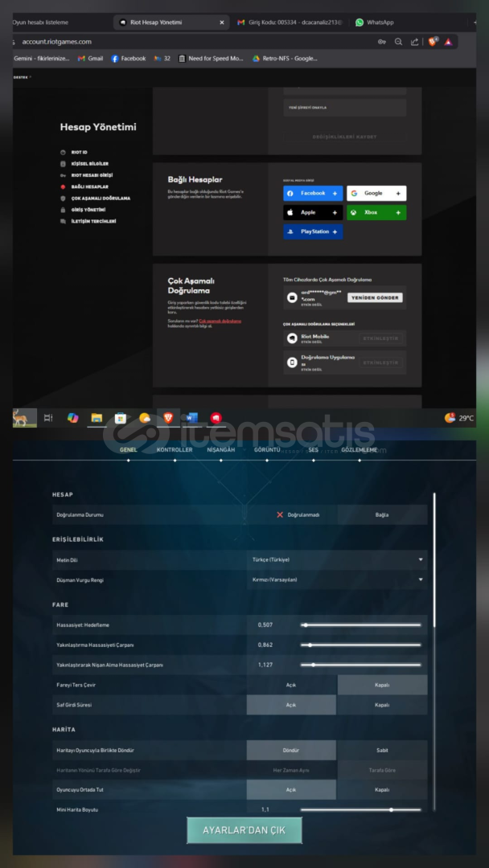Screen dimensions: 489x868
Task: Switch to the KONTROLLER settings tab
Action: pyautogui.click(x=175, y=450)
